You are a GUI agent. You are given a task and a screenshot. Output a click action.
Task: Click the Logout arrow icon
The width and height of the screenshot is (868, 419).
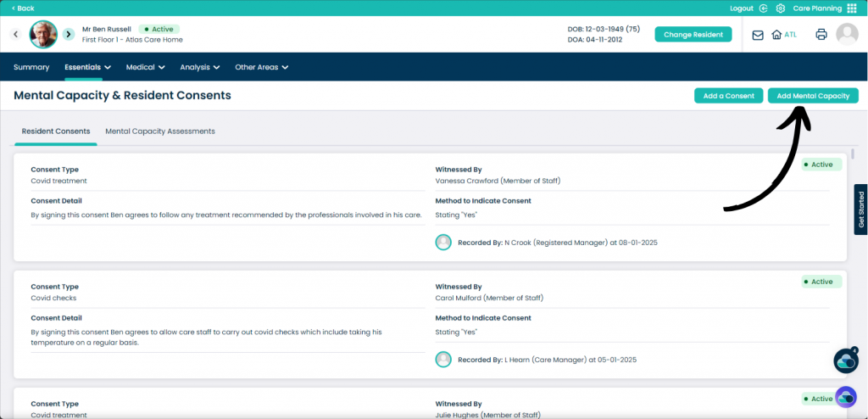pos(764,8)
